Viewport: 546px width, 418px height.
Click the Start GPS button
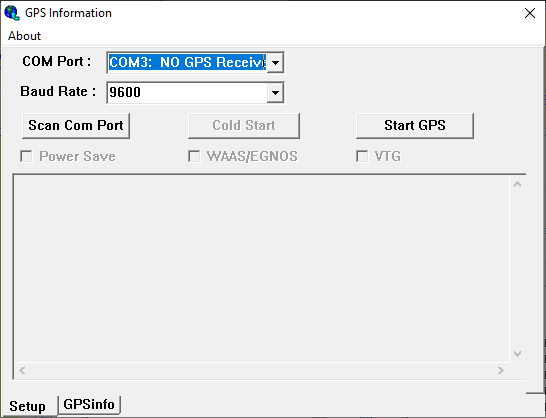(415, 125)
